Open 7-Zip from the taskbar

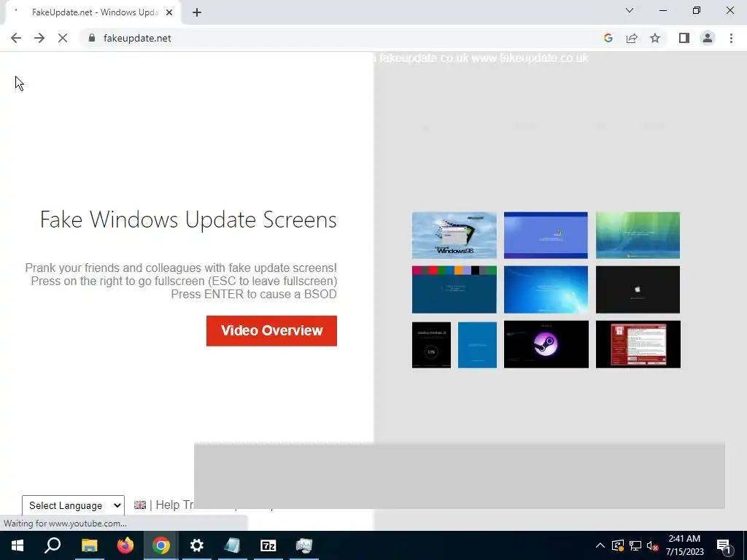[x=268, y=545]
